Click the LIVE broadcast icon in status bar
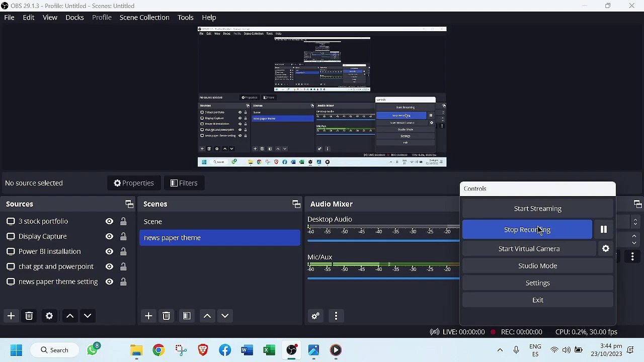Viewport: 644px width, 362px height. click(x=434, y=332)
